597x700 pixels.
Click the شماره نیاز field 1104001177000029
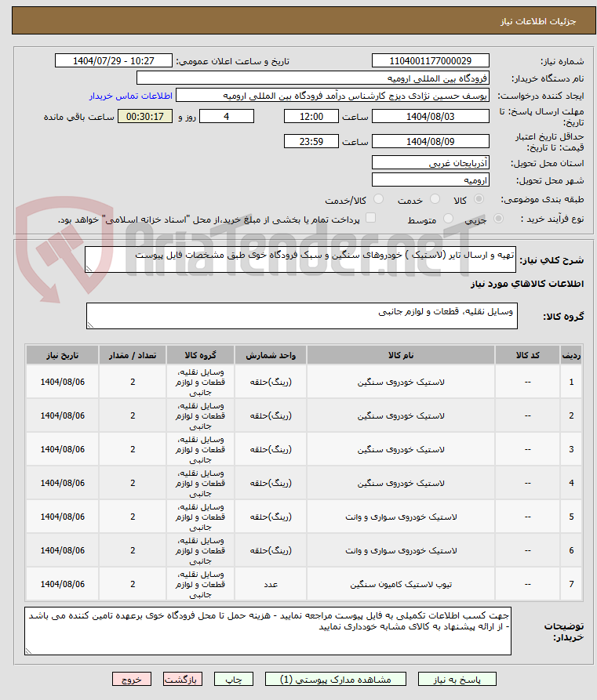[431, 60]
